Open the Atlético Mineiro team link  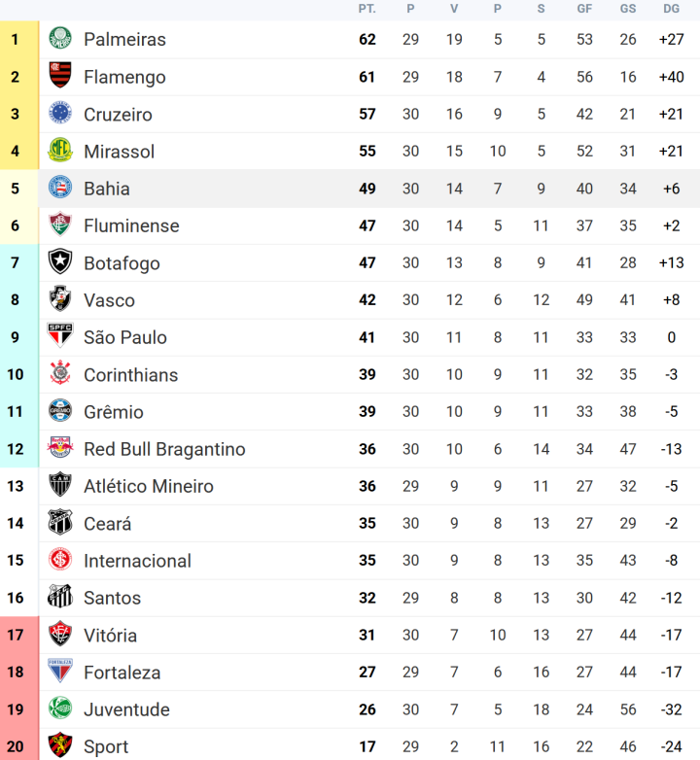point(148,486)
